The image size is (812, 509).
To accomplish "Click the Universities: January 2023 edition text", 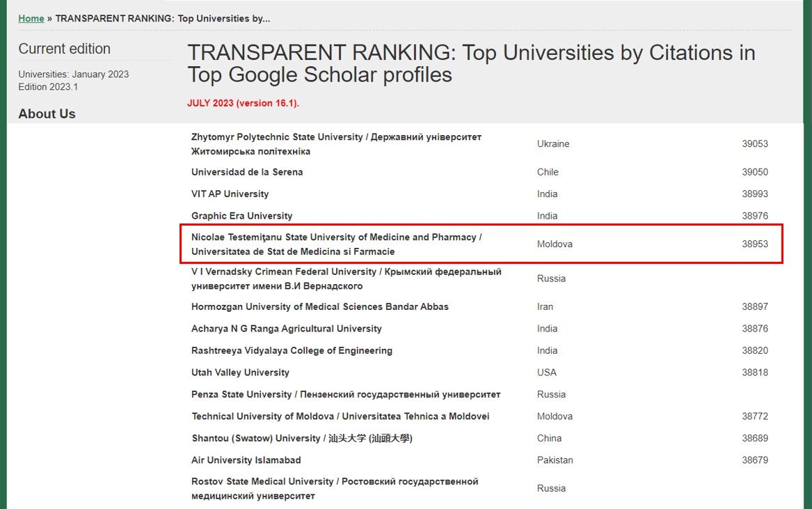I will 73,75.
